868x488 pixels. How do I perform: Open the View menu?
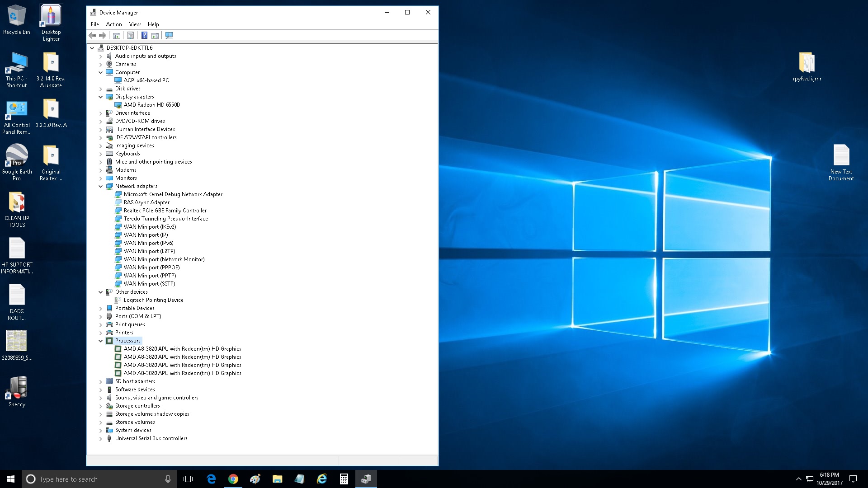coord(135,24)
